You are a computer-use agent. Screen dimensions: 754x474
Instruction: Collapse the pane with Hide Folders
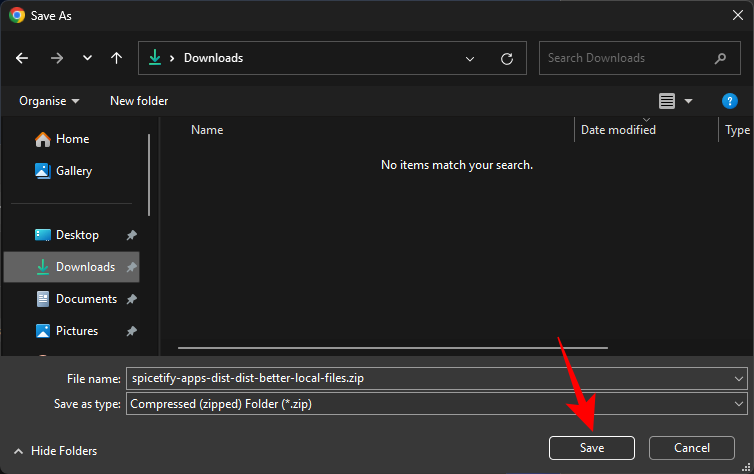pos(55,451)
